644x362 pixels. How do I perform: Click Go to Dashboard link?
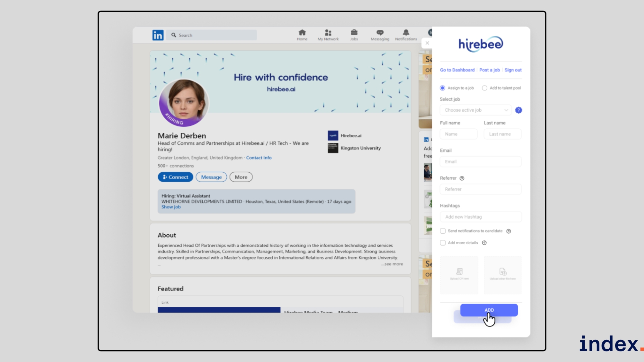click(x=457, y=70)
